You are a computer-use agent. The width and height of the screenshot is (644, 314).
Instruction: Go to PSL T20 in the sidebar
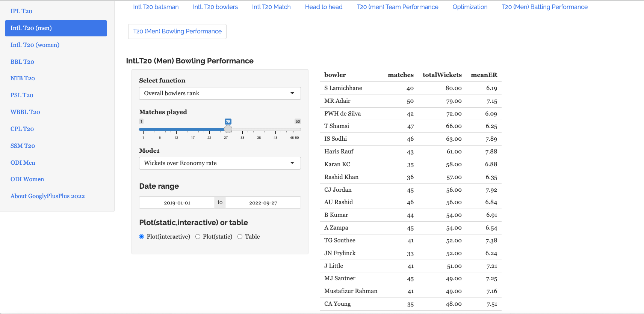point(22,95)
